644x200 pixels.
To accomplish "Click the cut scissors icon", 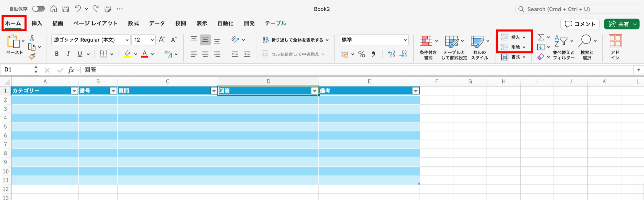I will coord(32,37).
